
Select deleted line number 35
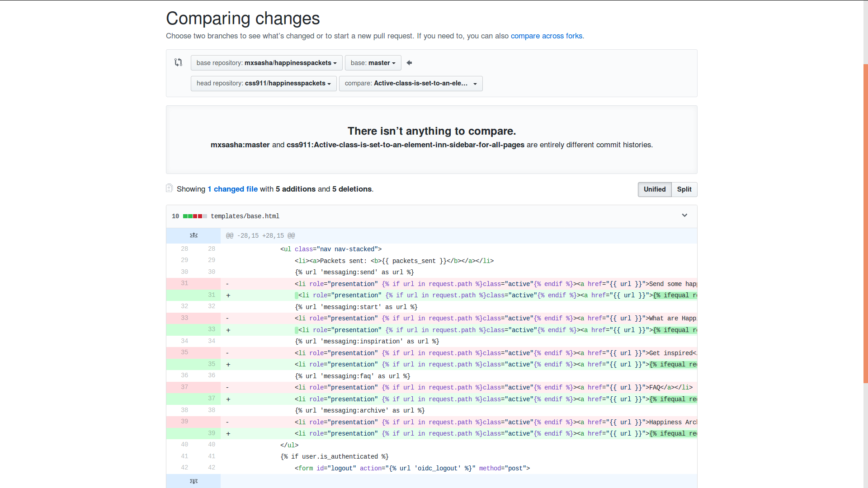tap(184, 352)
